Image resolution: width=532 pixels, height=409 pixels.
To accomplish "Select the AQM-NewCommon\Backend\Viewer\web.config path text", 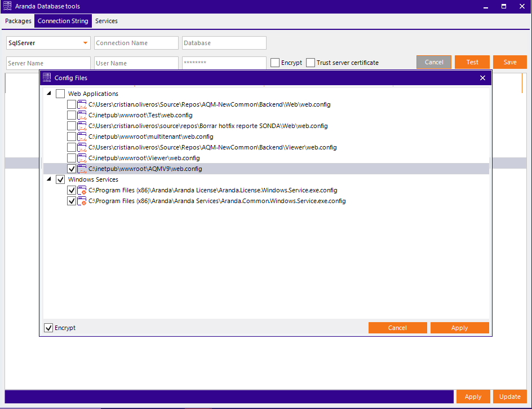I will 212,147.
